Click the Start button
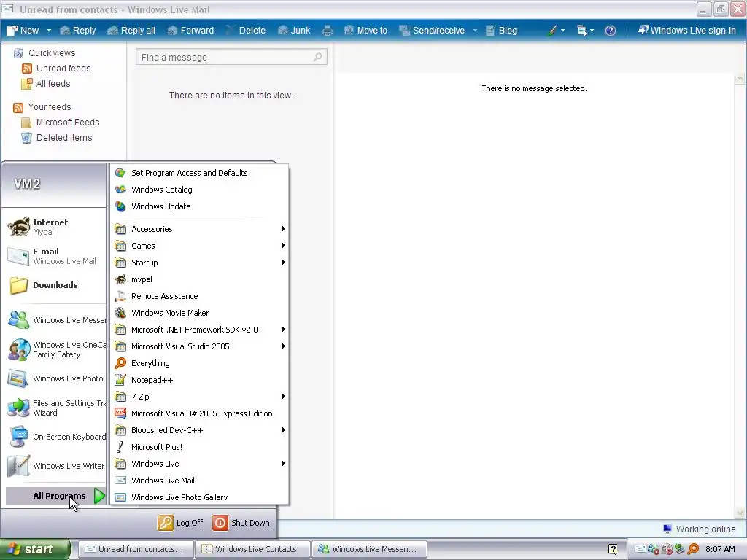 click(x=34, y=549)
